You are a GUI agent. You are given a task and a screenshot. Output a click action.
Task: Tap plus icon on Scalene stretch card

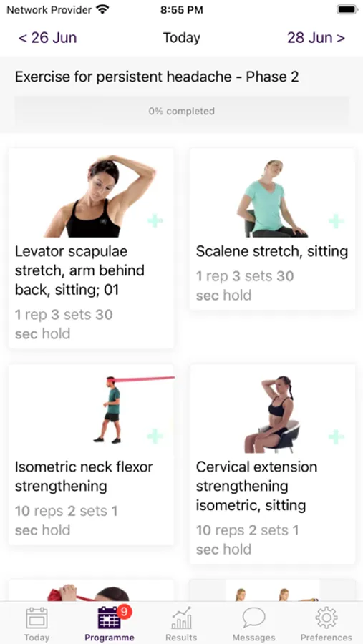[x=336, y=221]
